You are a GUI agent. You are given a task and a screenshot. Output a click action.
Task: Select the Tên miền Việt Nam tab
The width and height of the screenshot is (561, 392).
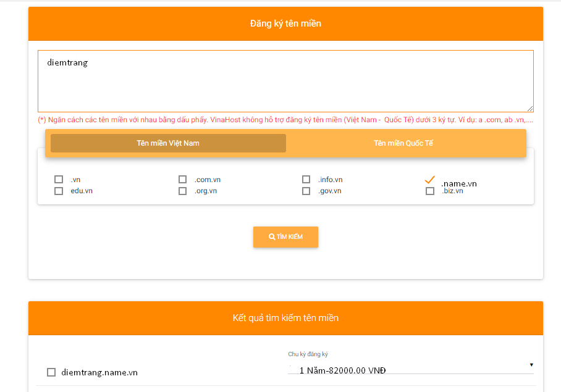[x=167, y=143]
